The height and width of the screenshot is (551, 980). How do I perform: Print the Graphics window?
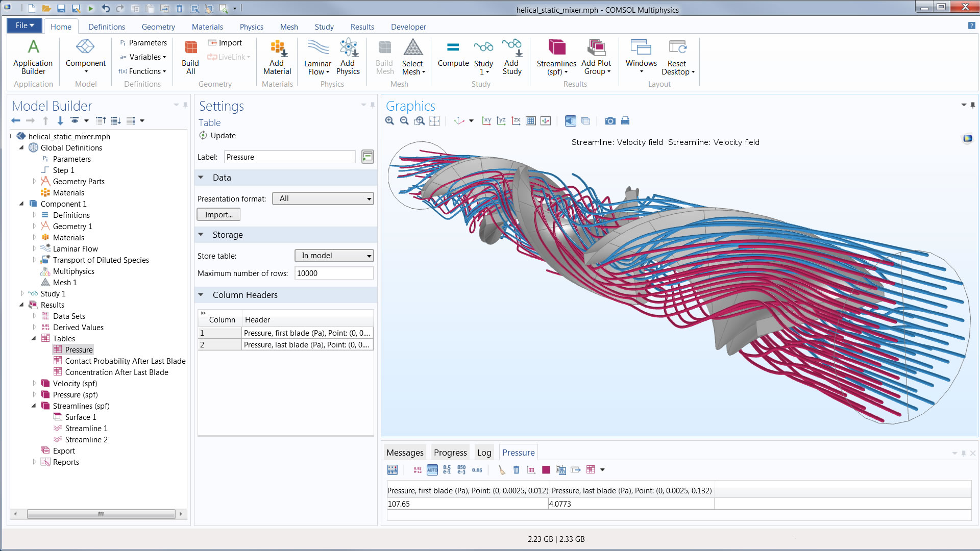click(x=625, y=121)
